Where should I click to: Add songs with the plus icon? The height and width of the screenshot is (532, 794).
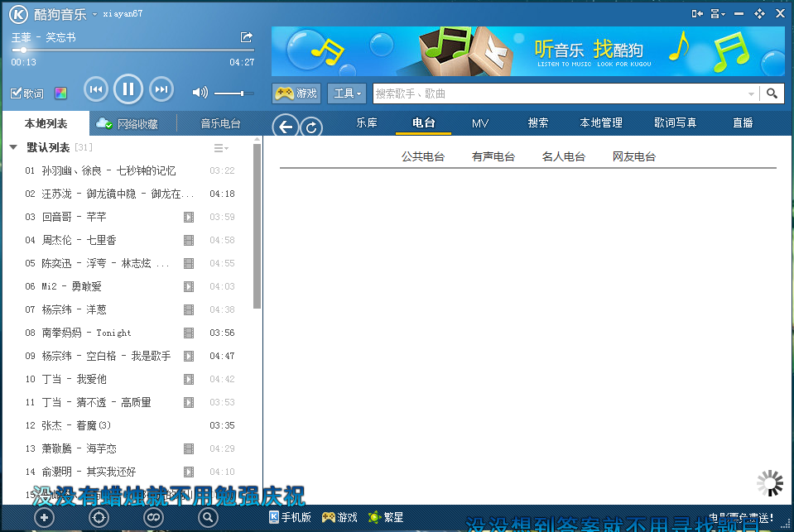(x=44, y=517)
